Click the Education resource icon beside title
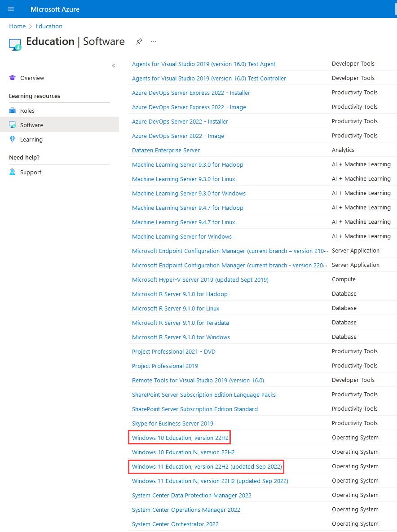The width and height of the screenshot is (397, 532). 15,45
